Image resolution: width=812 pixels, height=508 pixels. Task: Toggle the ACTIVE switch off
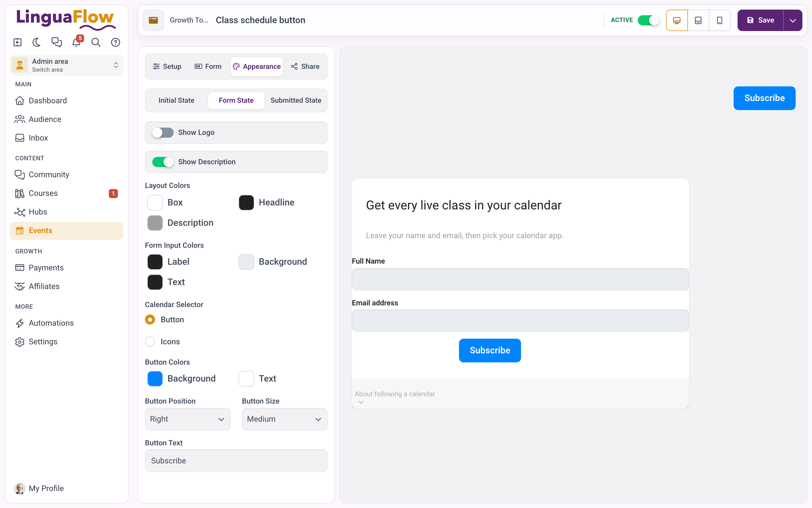coord(648,20)
